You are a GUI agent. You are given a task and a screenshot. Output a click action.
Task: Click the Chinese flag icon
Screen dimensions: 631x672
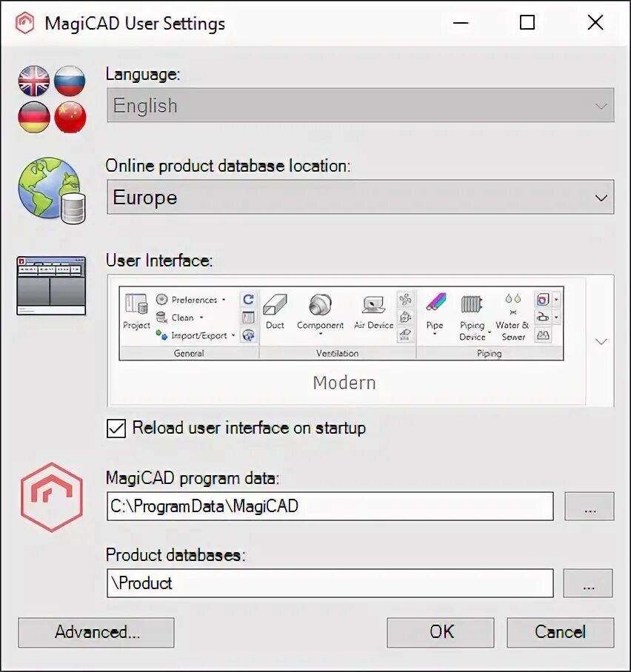[70, 117]
